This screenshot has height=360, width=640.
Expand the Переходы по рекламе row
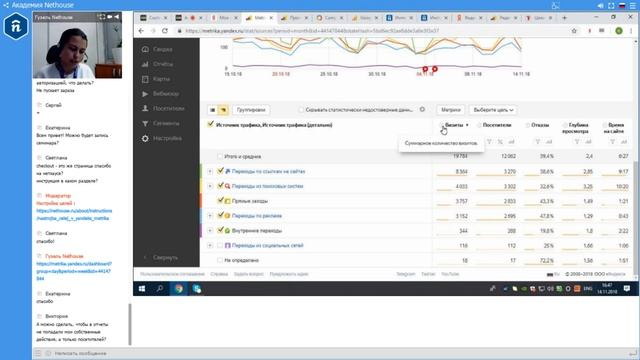pos(210,216)
